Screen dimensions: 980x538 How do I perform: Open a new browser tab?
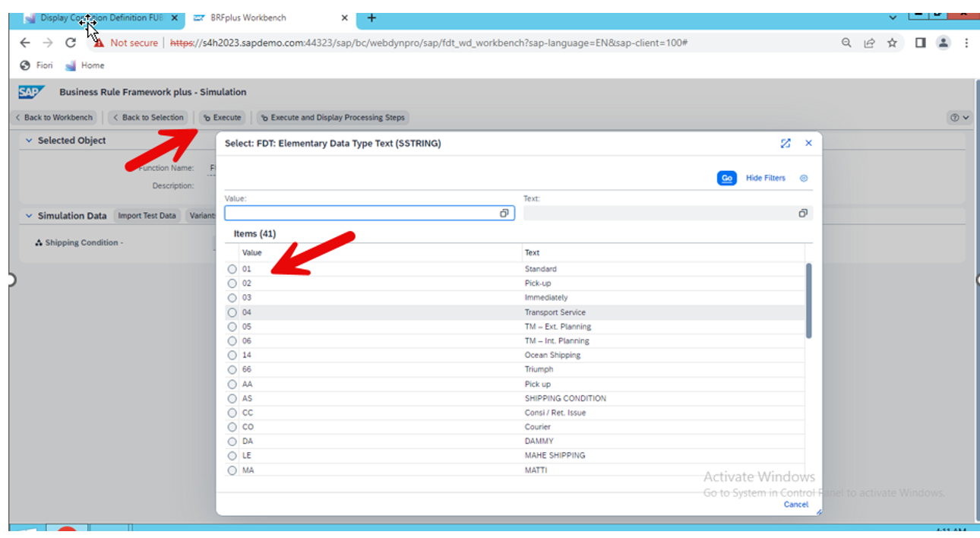pyautogui.click(x=371, y=17)
